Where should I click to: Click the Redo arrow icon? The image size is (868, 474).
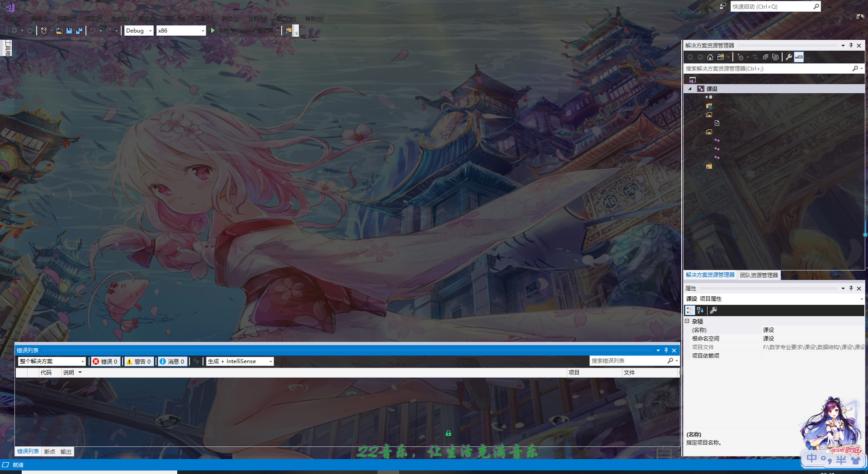pyautogui.click(x=108, y=31)
